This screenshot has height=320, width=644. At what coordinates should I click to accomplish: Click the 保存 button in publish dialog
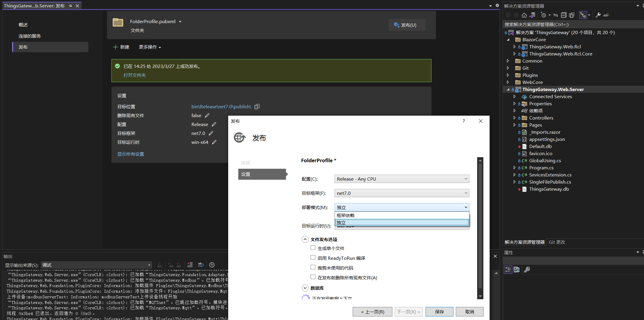coord(439,312)
